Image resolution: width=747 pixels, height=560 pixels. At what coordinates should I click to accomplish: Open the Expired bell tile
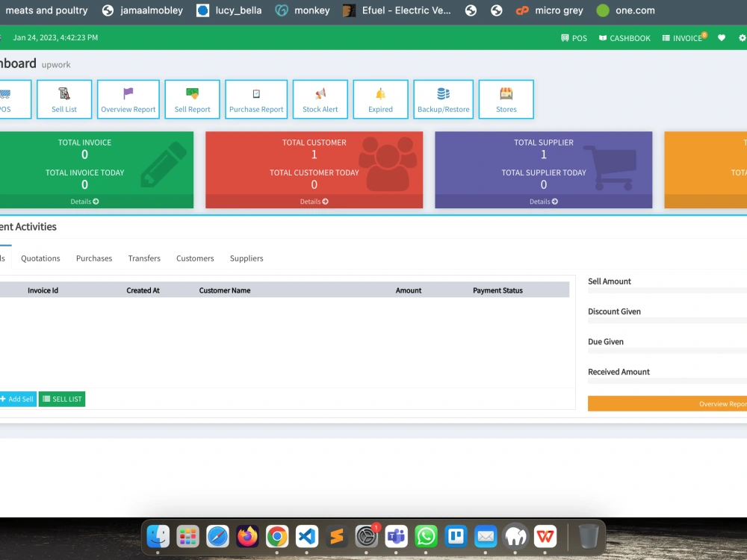[381, 99]
